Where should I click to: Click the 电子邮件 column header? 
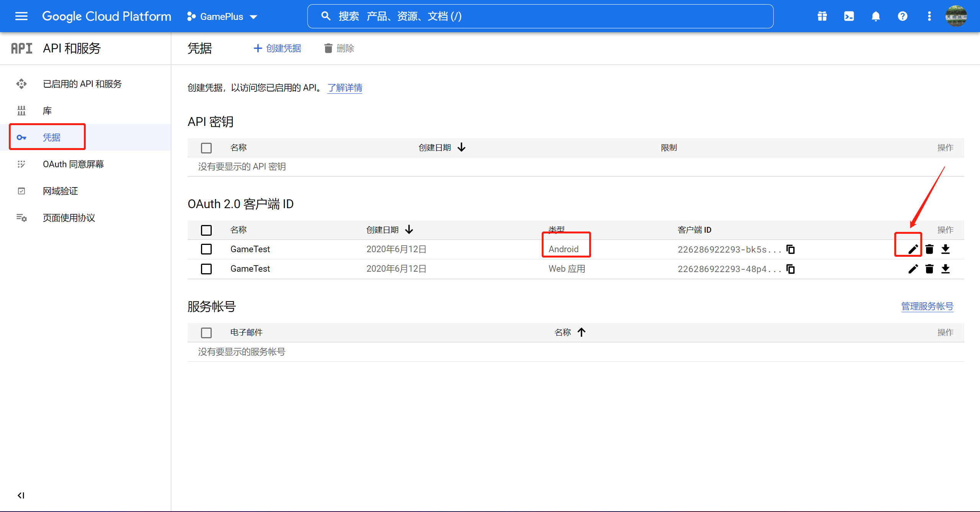[246, 332]
